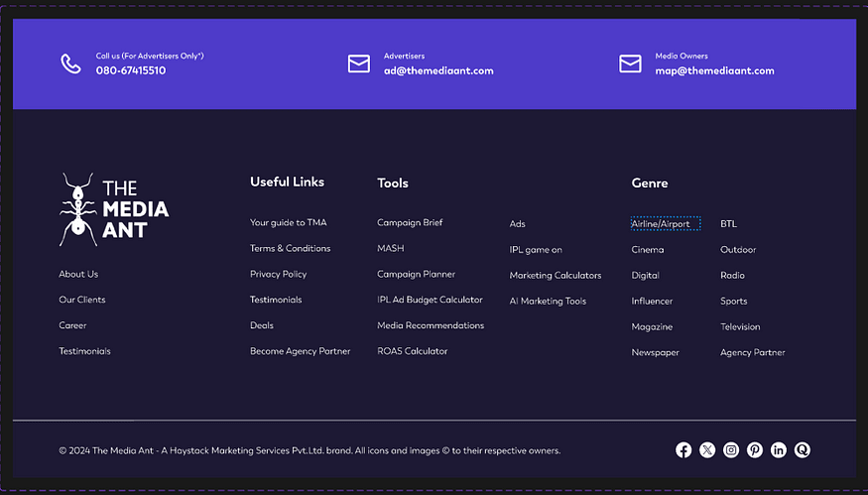Image resolution: width=868 pixels, height=495 pixels.
Task: Click the Media Owners envelope icon
Action: coord(630,63)
